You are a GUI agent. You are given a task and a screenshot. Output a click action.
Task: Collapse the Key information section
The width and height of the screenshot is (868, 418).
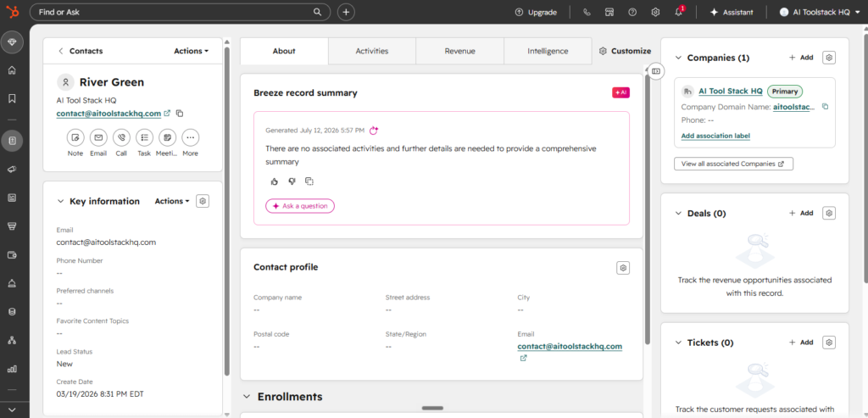(x=60, y=202)
